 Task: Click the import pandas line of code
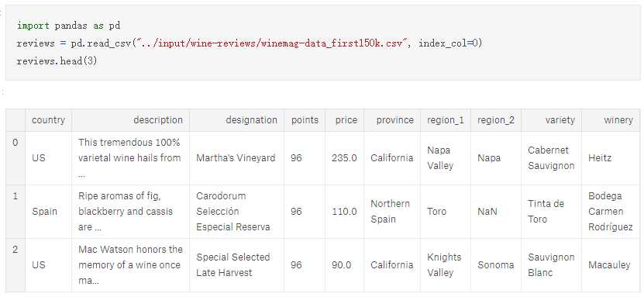click(69, 26)
